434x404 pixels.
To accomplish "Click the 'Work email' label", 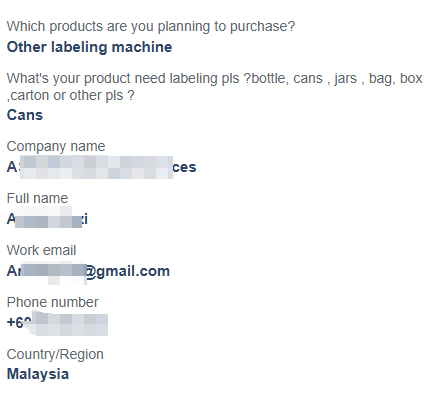I will 42,250.
